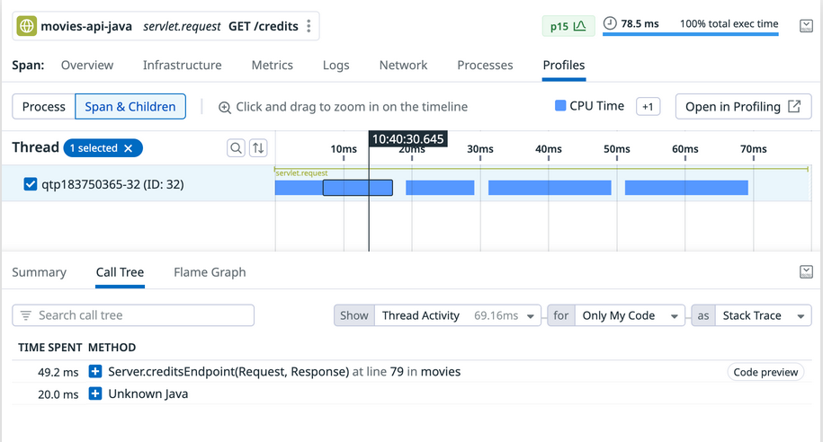Click the Open in Profiling button

[x=743, y=107]
